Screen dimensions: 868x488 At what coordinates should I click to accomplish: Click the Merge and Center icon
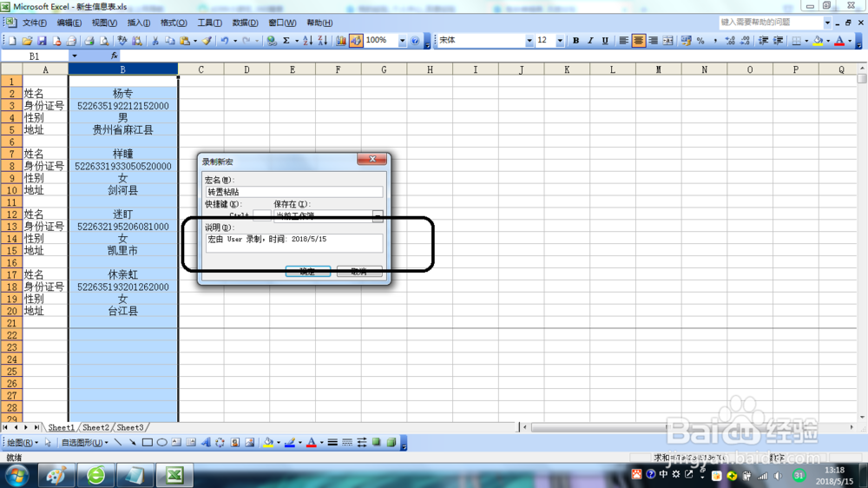pyautogui.click(x=668, y=41)
